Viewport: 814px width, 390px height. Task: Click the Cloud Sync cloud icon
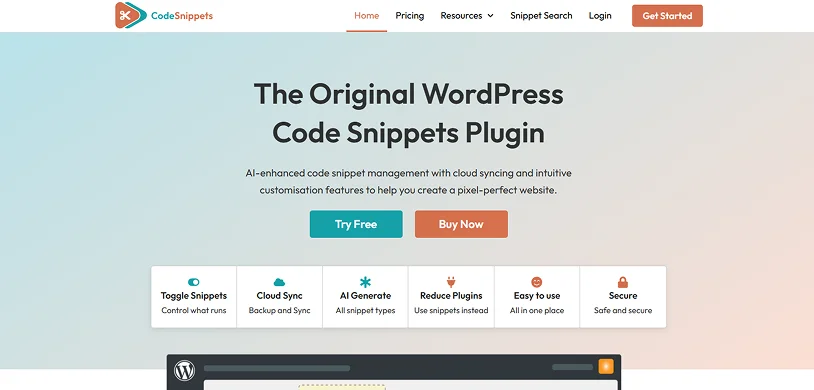(x=279, y=282)
